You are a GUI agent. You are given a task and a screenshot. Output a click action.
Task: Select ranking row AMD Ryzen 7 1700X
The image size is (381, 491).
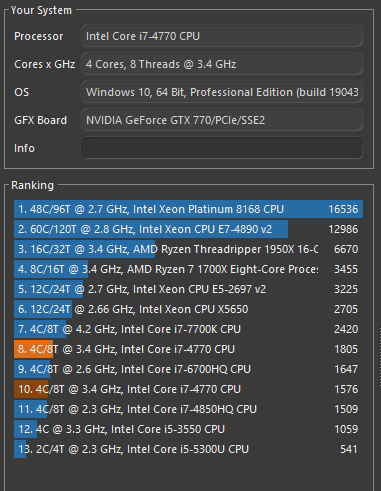click(188, 269)
